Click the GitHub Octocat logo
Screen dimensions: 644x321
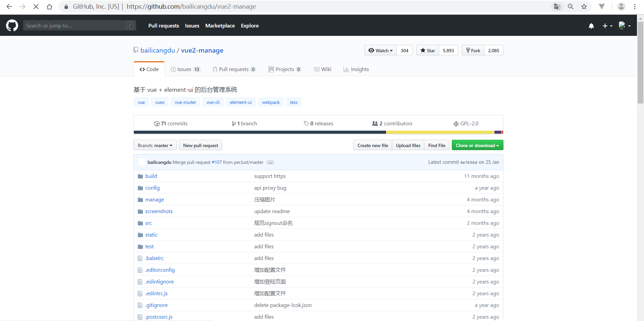coord(12,25)
